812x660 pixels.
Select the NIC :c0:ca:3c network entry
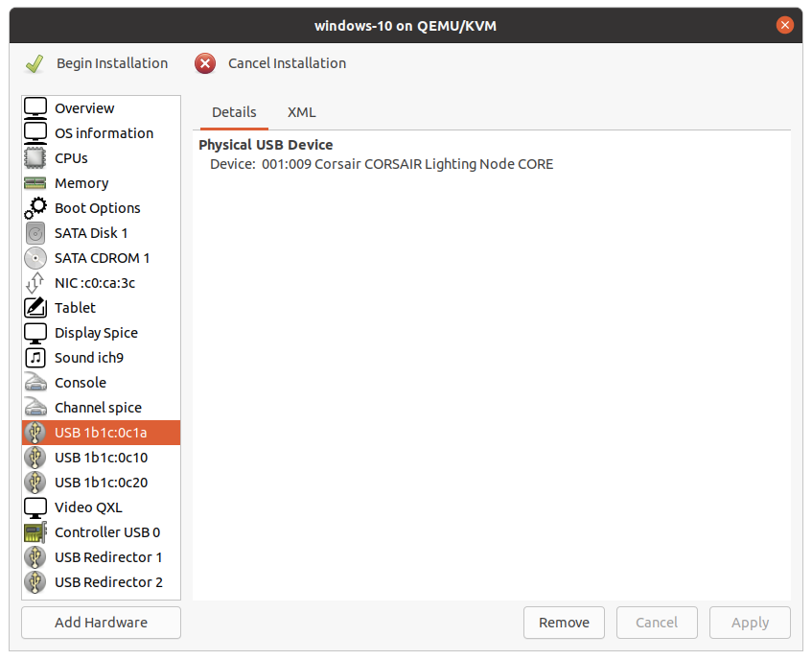coord(95,283)
